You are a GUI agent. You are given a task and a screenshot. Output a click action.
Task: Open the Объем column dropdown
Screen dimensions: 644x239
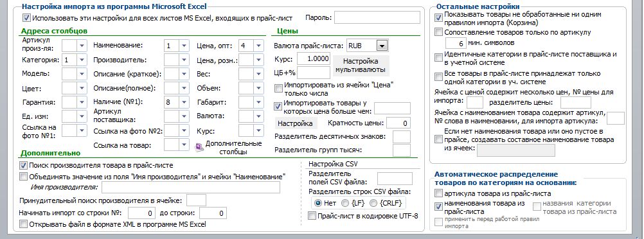(x=258, y=88)
